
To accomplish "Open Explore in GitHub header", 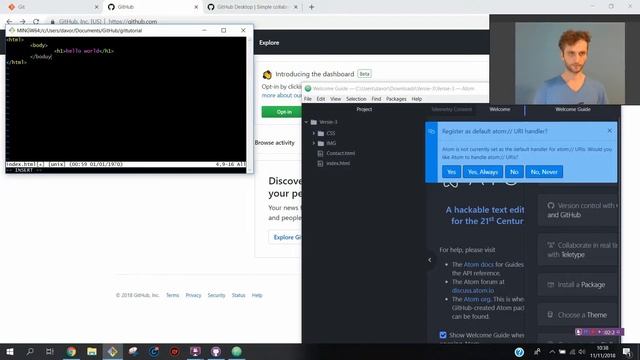I will point(269,42).
